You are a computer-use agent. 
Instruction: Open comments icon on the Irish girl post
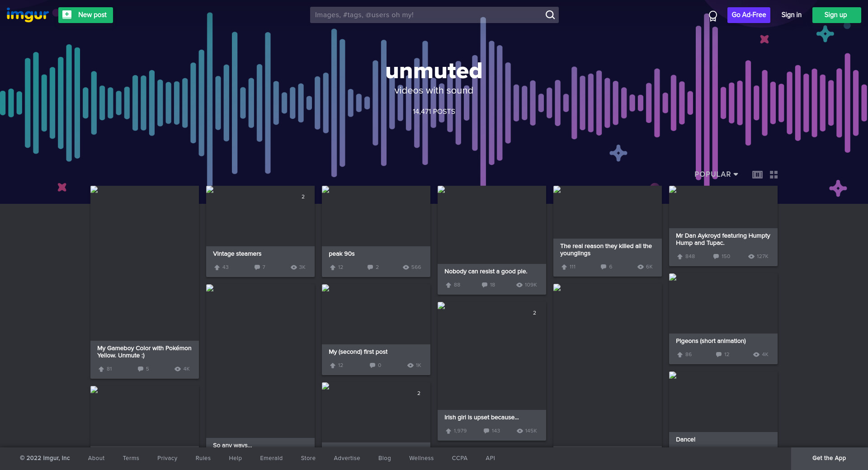click(486, 431)
